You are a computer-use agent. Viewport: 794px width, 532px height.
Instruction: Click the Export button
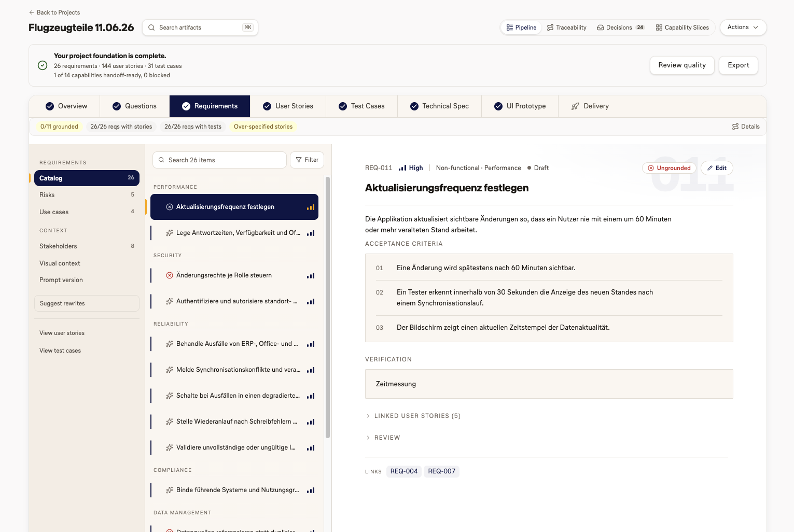[x=738, y=65]
